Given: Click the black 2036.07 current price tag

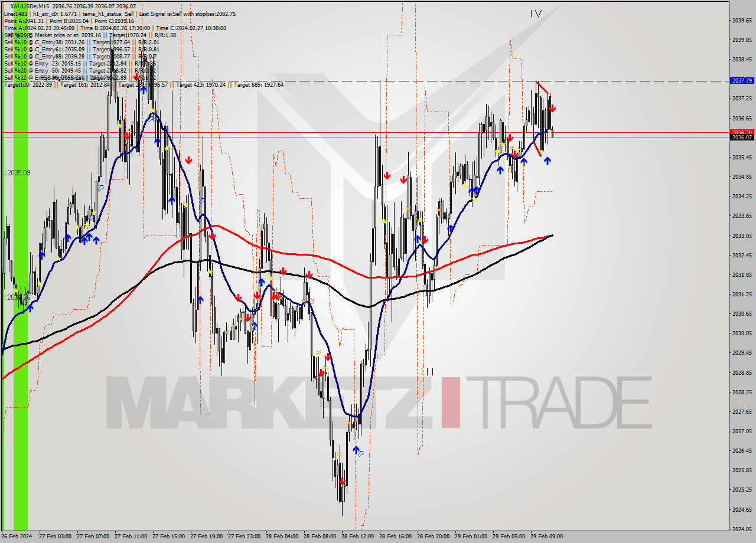Looking at the screenshot, I should click(x=742, y=137).
